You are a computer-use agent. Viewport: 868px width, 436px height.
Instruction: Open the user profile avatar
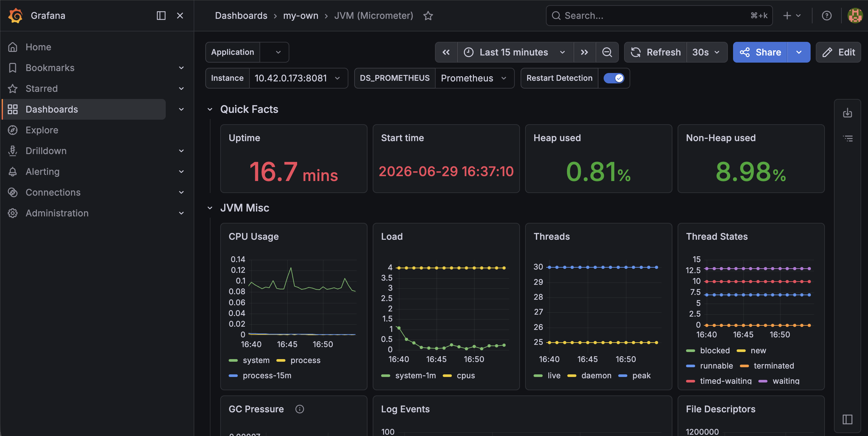(x=855, y=16)
